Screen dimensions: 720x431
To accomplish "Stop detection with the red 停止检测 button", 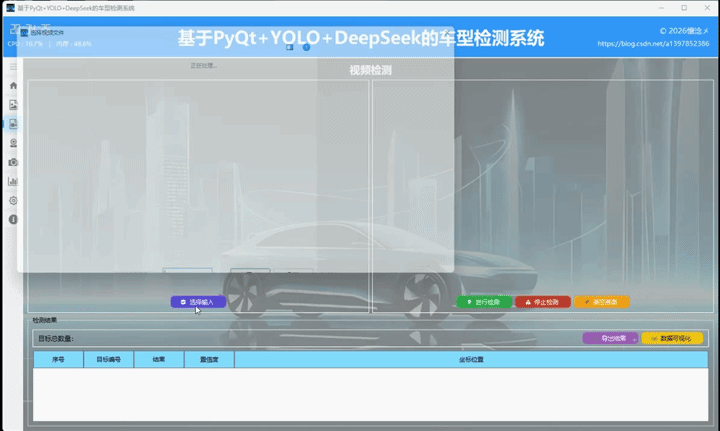I will tap(543, 302).
